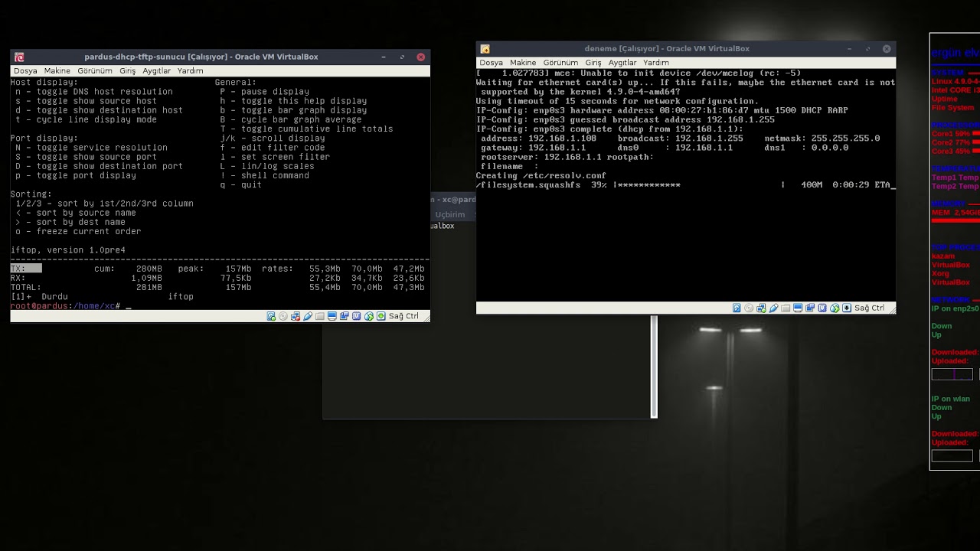Click 'TOTAL:' row in iftop summary
Screen dimensions: 980x551
tap(217, 287)
